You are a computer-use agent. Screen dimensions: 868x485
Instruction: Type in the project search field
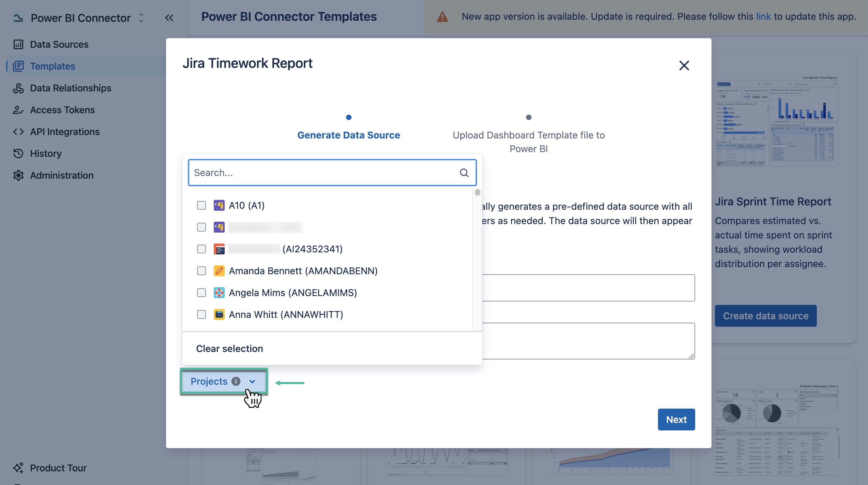coord(324,173)
